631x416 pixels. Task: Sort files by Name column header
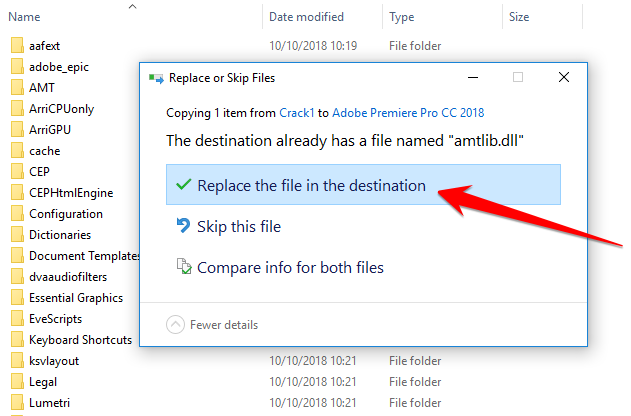[x=25, y=17]
